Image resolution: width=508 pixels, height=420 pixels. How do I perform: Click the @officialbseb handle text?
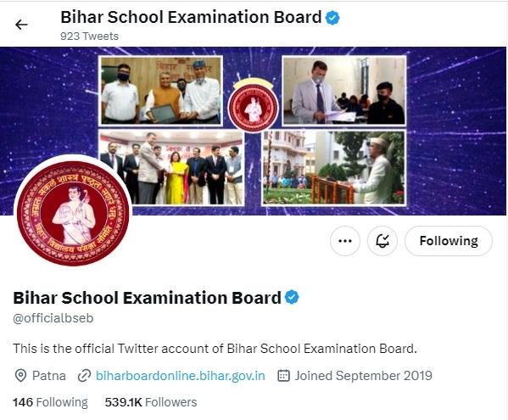click(x=53, y=318)
